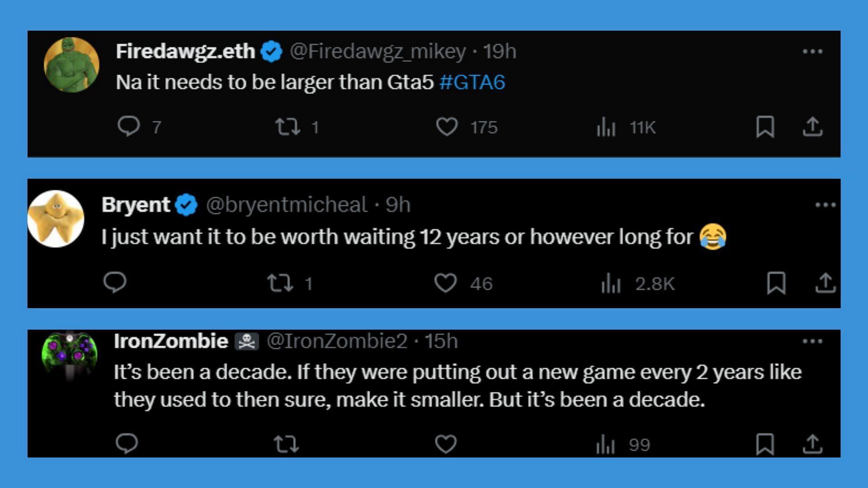Open the @bryentmicheal profile handle
Viewport: 868px width, 488px height.
[x=287, y=205]
